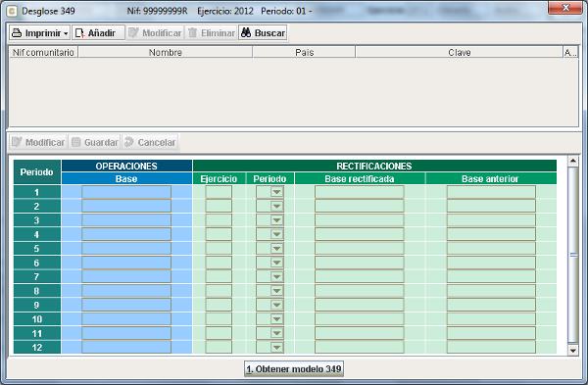Click the Pais column header
This screenshot has width=588, height=385.
tap(304, 52)
